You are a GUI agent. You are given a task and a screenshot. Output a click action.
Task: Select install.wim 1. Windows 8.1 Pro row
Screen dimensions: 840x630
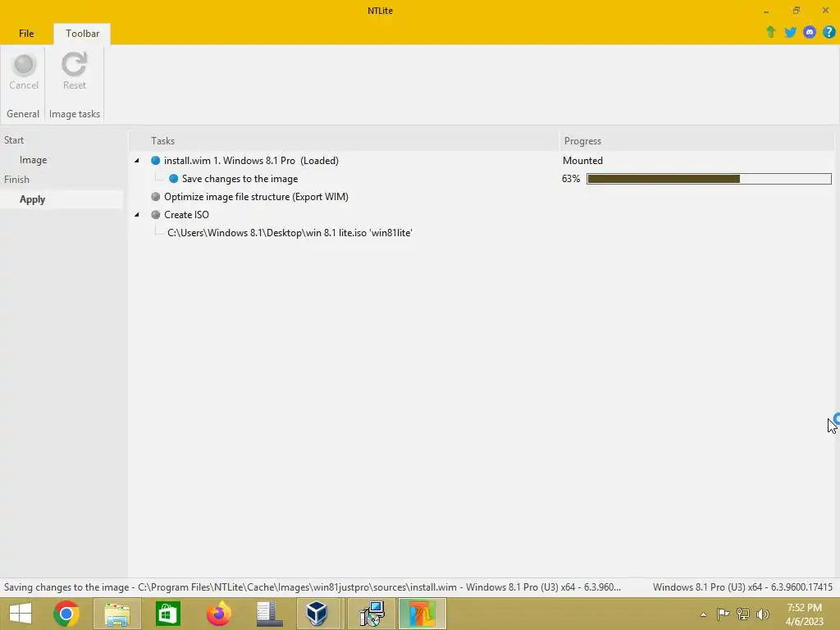(251, 161)
